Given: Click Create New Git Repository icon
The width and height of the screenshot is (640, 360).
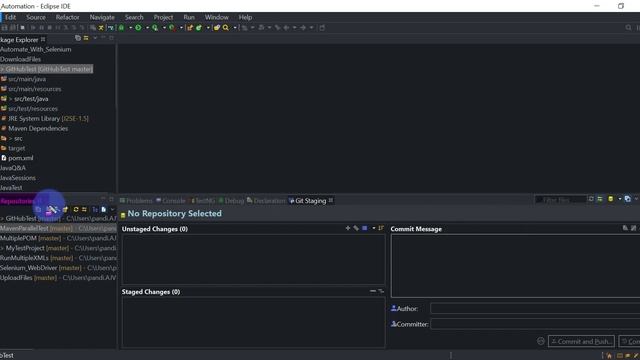Looking at the screenshot, I should pos(65,209).
